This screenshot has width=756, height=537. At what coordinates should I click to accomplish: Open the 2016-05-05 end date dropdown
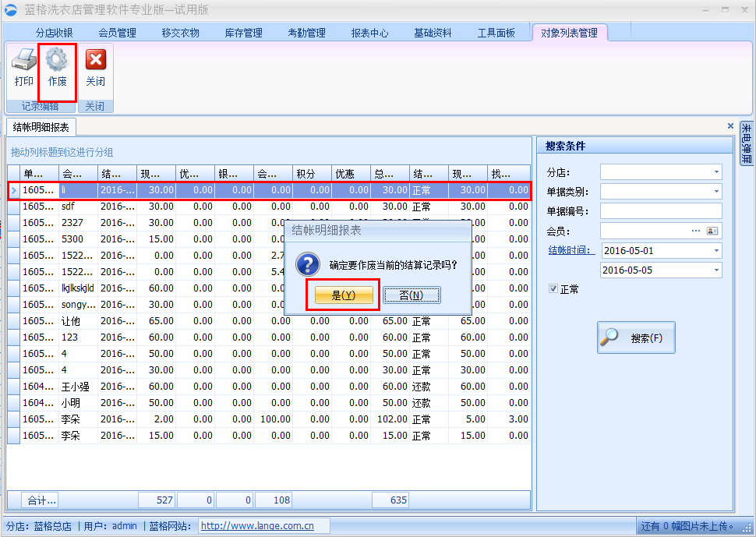tap(716, 270)
